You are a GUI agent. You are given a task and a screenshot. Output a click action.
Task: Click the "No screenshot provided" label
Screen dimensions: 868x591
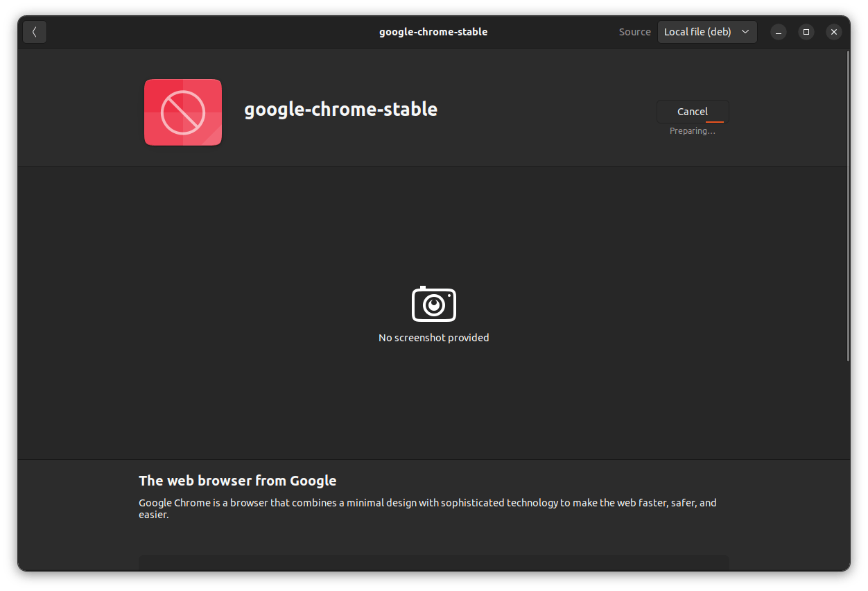433,338
